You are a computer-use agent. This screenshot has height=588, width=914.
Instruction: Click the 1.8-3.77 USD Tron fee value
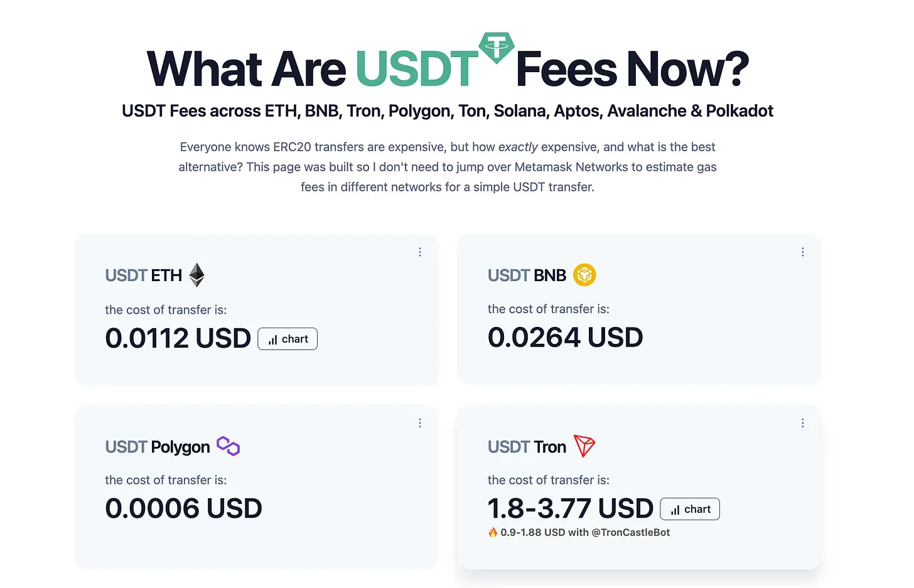[x=570, y=508]
